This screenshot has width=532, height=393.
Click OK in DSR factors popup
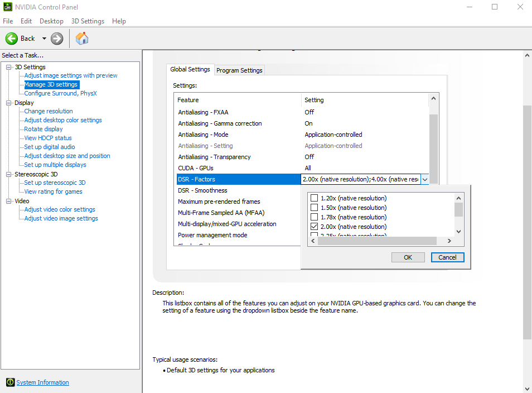pyautogui.click(x=408, y=257)
